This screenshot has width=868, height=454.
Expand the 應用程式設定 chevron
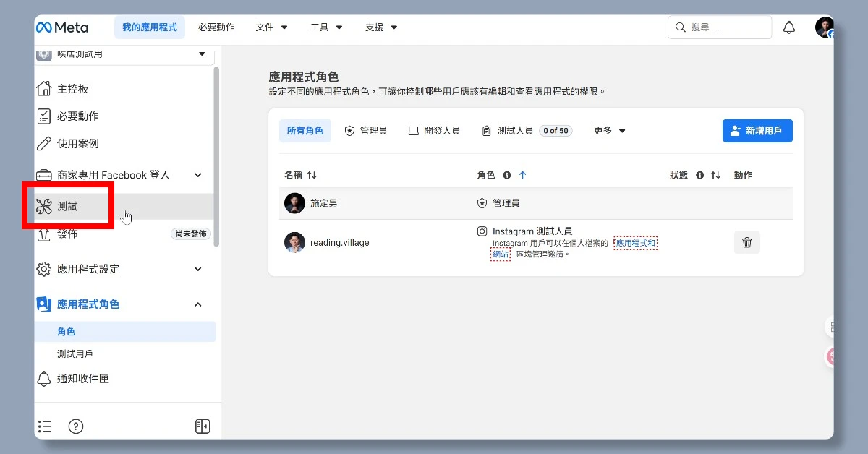(198, 269)
